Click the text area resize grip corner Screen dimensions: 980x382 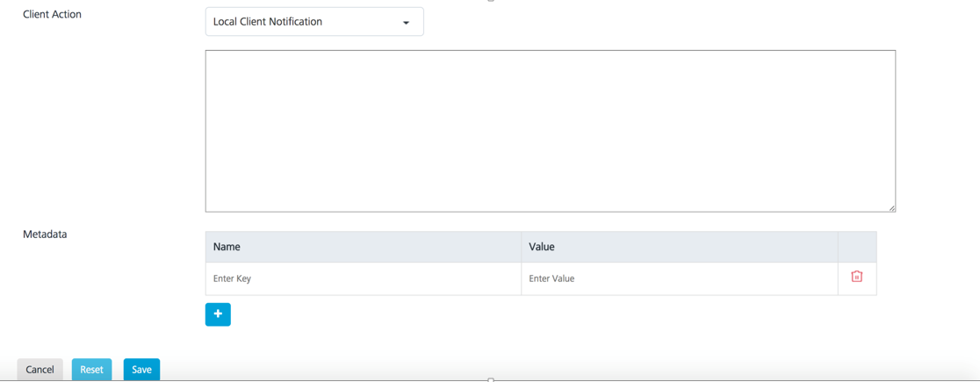tap(891, 207)
